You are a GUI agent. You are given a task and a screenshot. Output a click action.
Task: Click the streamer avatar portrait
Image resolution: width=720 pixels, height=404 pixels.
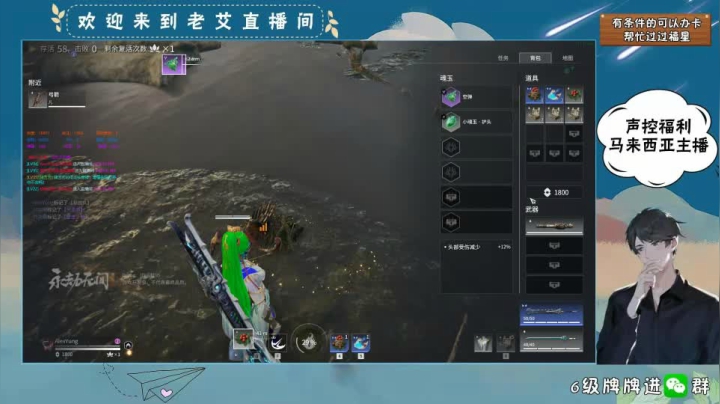[656, 286]
